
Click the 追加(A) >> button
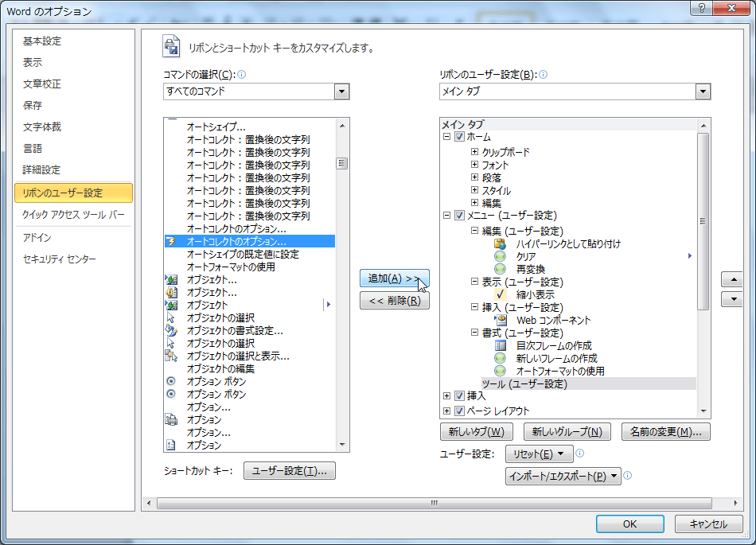click(395, 278)
